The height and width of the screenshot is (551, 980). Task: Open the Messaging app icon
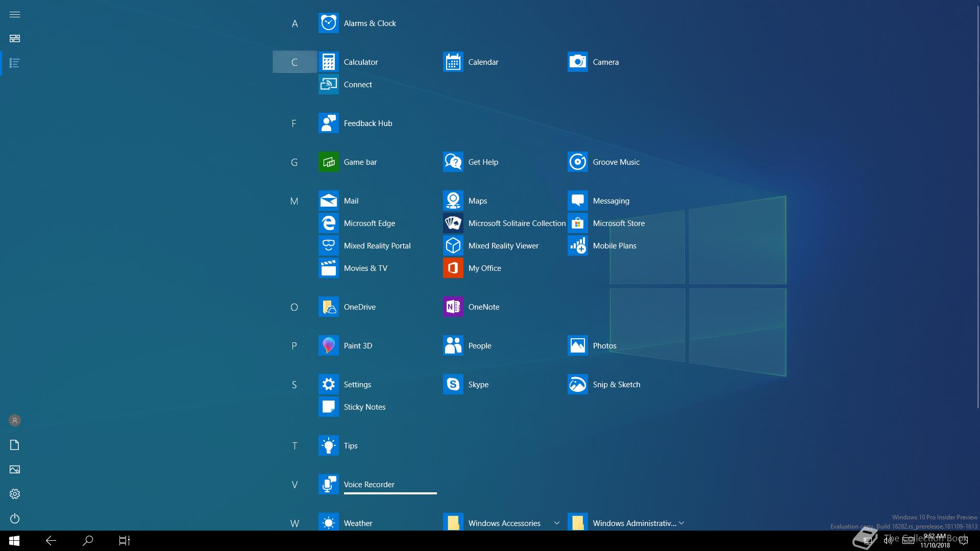577,201
